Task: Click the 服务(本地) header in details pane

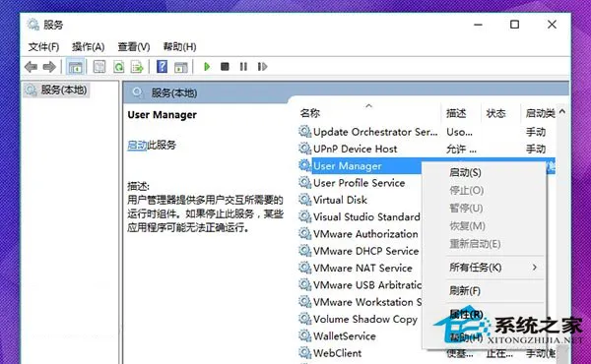Action: (x=174, y=93)
